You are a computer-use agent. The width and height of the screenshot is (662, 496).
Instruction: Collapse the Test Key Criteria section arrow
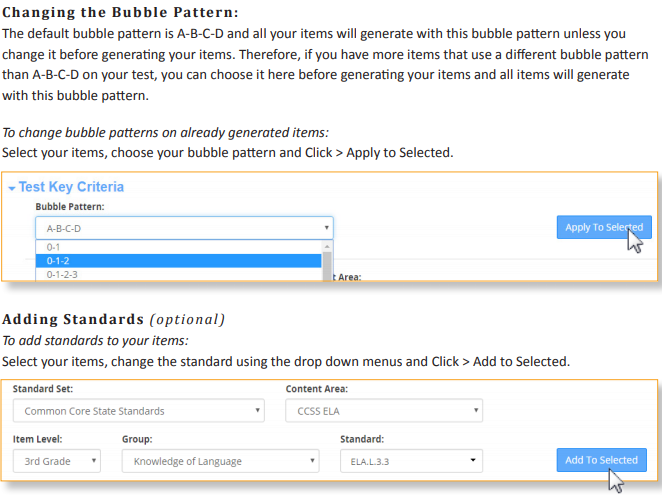12,188
